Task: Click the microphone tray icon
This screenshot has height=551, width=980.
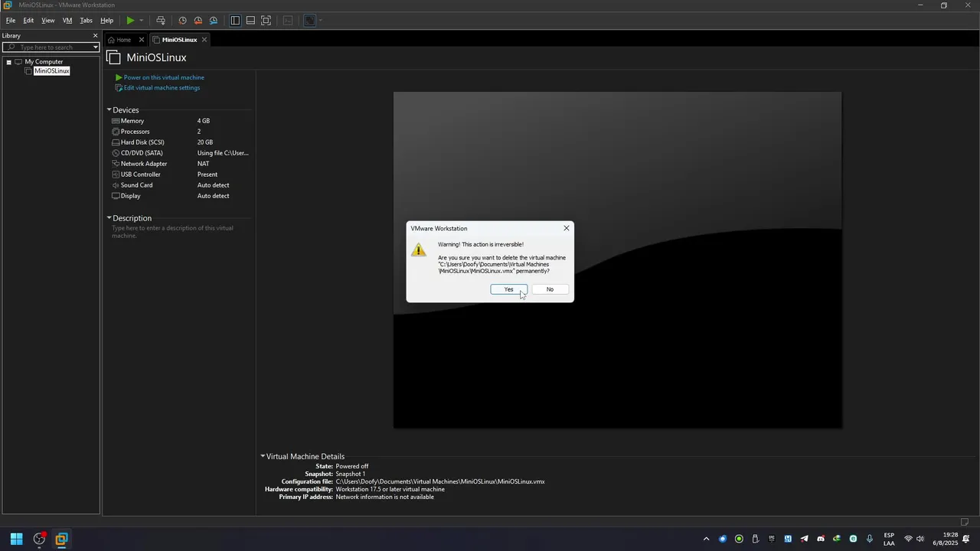Action: pos(869,539)
